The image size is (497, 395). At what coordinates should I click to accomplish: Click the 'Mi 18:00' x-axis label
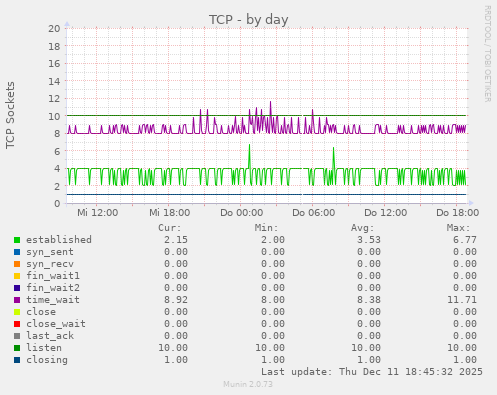coord(169,213)
